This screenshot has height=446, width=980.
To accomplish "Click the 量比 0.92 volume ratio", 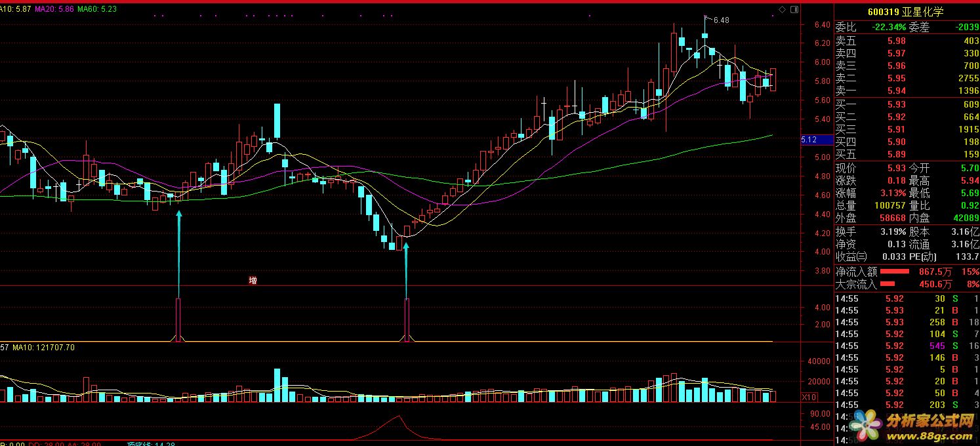I will 943,205.
